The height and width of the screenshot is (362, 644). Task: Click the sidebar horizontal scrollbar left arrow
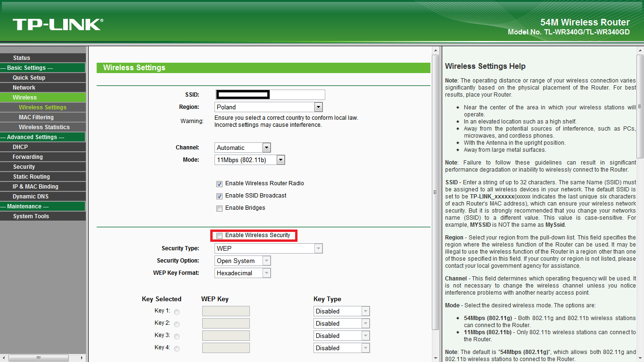[4, 358]
